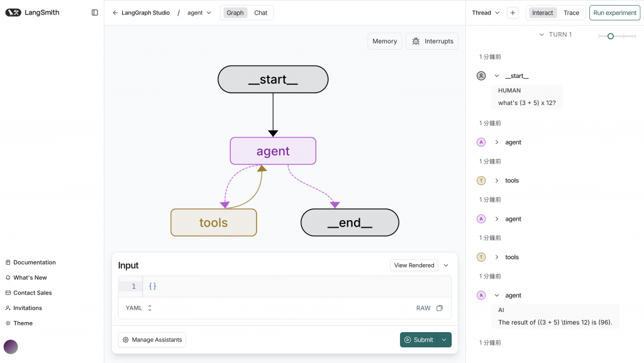
Task: Select the tools graph node
Action: [214, 223]
